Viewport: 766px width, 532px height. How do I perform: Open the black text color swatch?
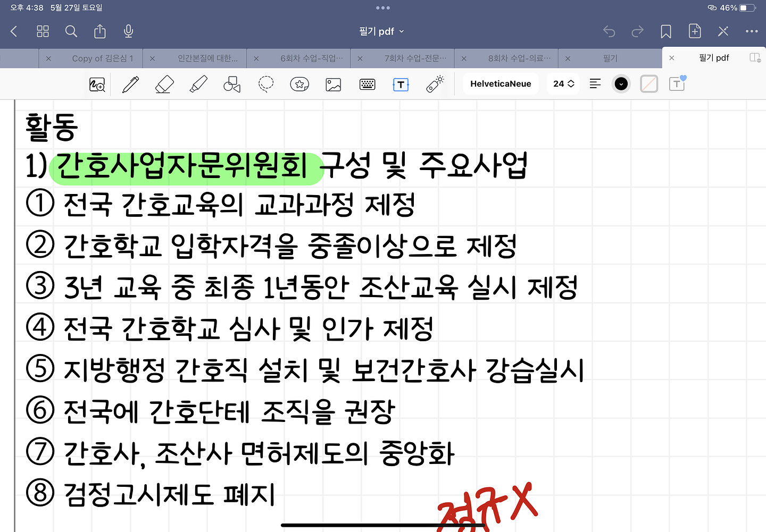(621, 84)
